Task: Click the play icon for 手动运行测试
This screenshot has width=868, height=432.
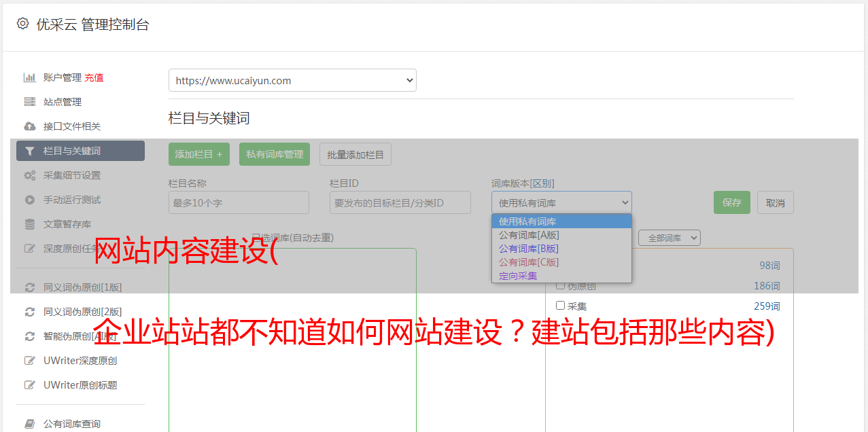Action: point(30,200)
